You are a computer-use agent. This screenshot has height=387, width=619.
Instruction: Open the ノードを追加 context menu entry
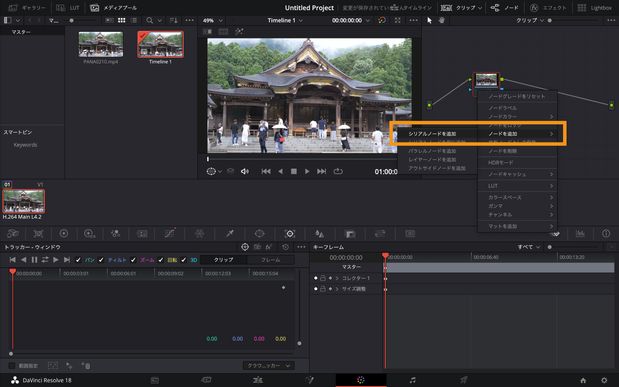[517, 134]
